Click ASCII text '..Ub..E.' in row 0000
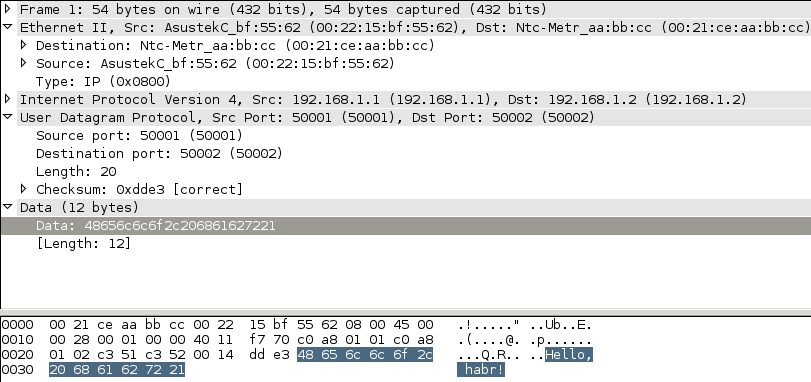 (x=561, y=325)
